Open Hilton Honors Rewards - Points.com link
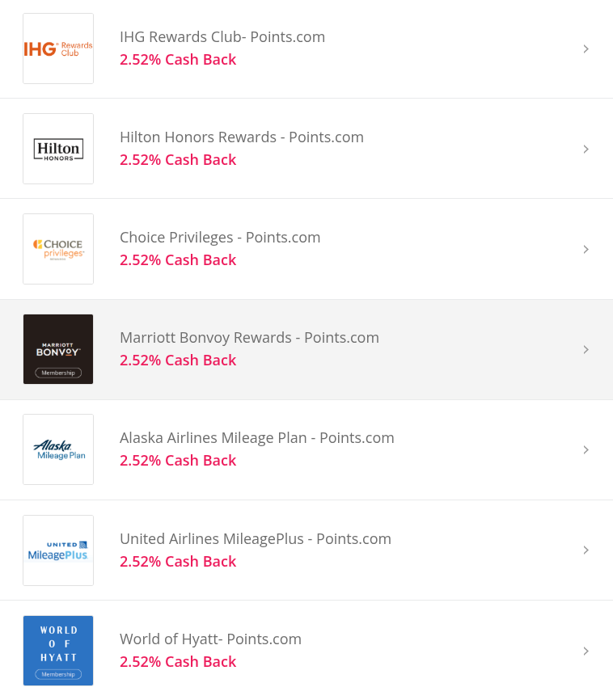Viewport: 613px width, 700px height. point(242,137)
